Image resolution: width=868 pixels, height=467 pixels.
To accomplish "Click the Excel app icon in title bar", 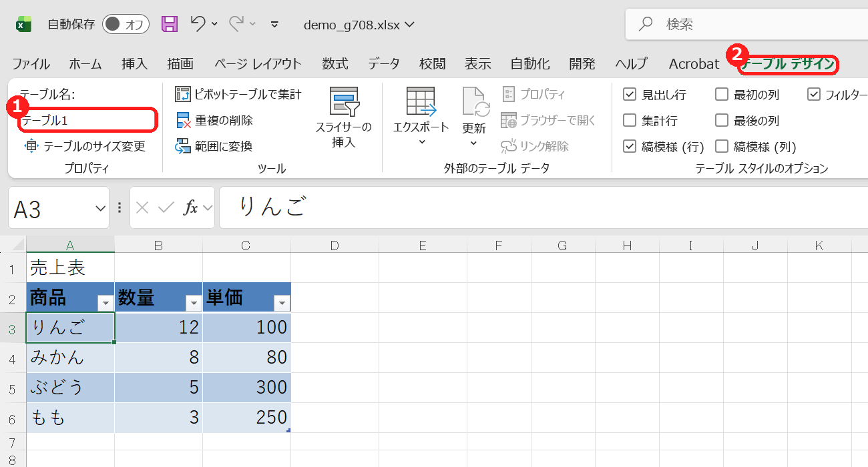I will tap(24, 25).
